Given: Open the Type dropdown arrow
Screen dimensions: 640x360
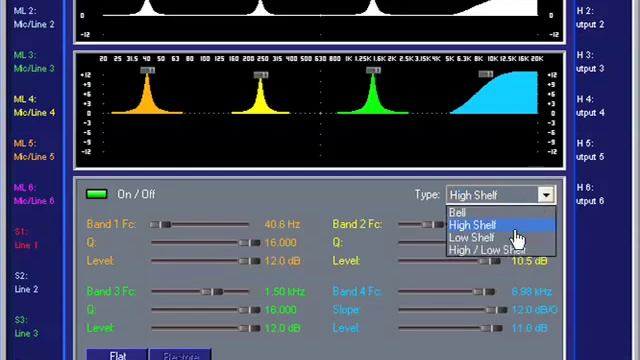Looking at the screenshot, I should [546, 195].
